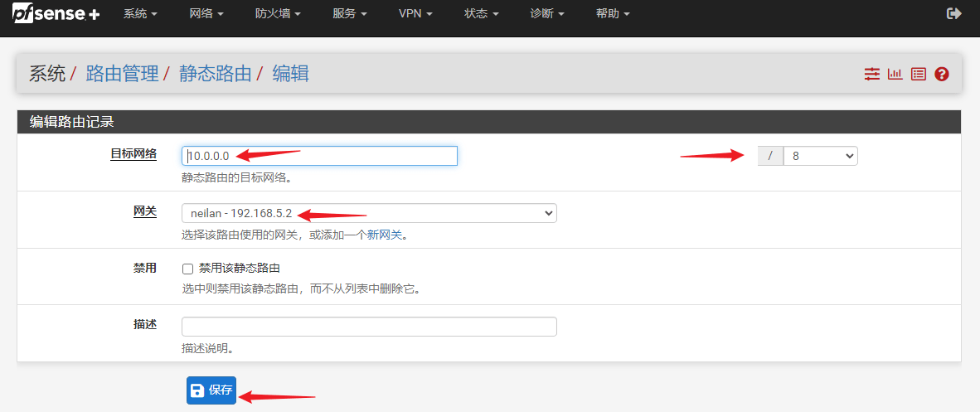Open related settings sliders icon

pyautogui.click(x=871, y=74)
